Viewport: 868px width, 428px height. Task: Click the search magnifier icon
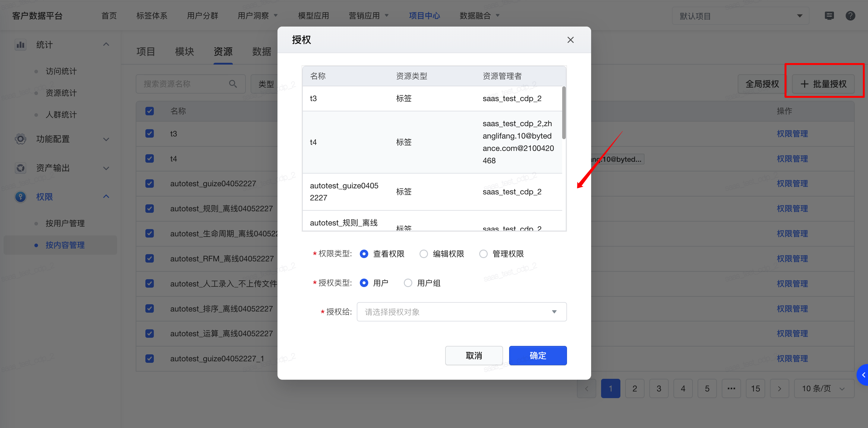pyautogui.click(x=233, y=84)
